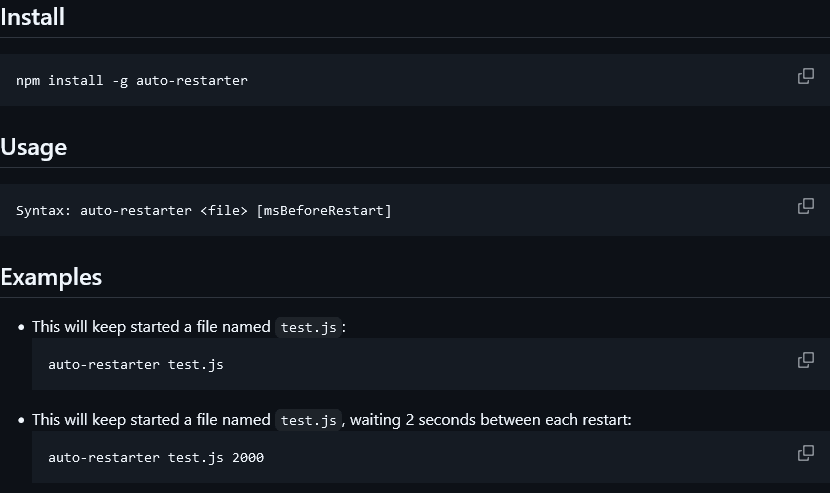Screen dimensions: 830x493
Task: Click inside the npm install code block
Action: pyautogui.click(x=415, y=80)
